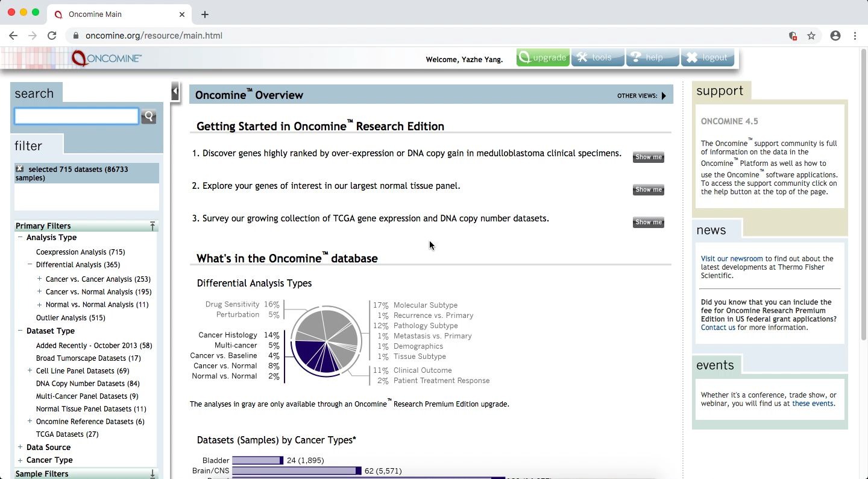The width and height of the screenshot is (868, 479).
Task: Open the Visit our newsroom link
Action: point(732,259)
